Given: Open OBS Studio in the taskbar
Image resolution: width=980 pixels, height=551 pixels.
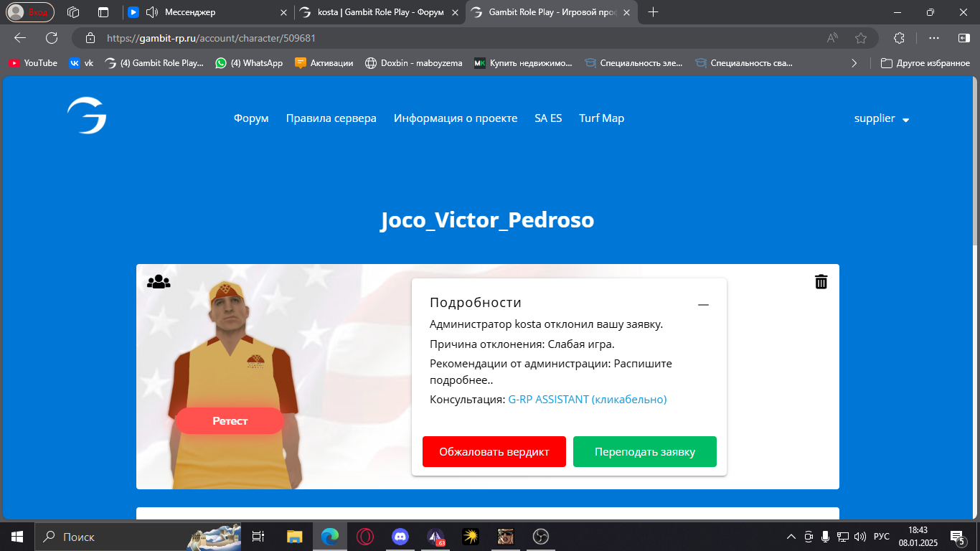Looking at the screenshot, I should [540, 537].
